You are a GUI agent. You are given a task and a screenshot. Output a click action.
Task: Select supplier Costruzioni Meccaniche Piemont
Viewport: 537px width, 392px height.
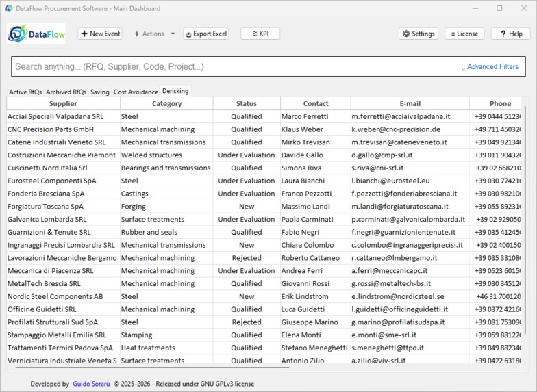(62, 155)
